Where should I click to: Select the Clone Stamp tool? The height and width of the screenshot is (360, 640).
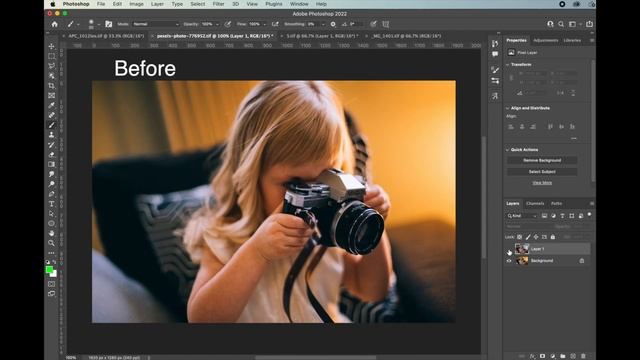click(x=51, y=135)
